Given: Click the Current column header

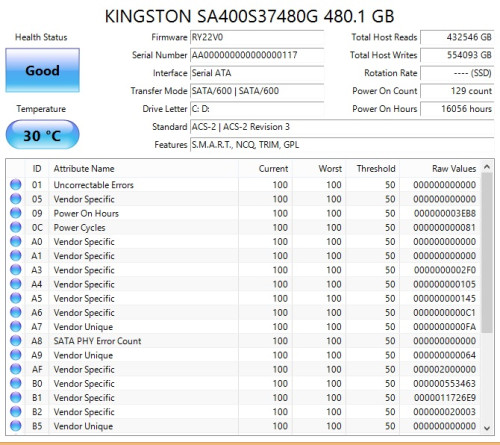Looking at the screenshot, I should point(265,169).
